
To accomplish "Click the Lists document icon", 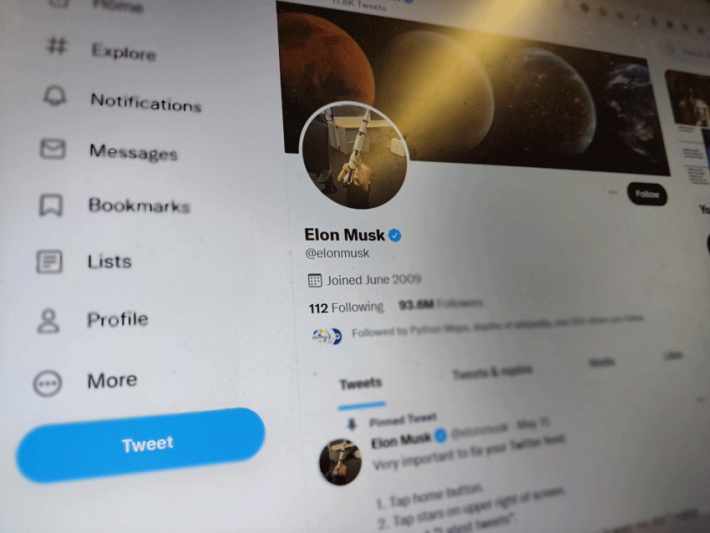I will click(x=49, y=261).
